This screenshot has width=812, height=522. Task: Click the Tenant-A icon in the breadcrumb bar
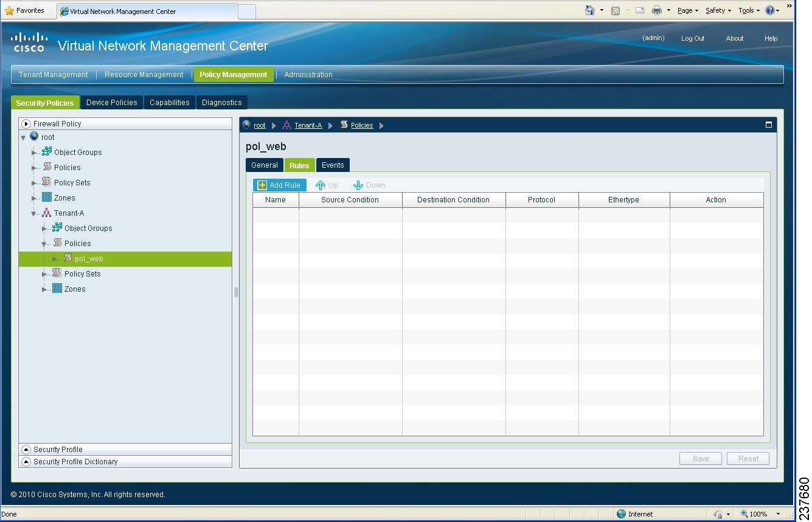coord(286,125)
